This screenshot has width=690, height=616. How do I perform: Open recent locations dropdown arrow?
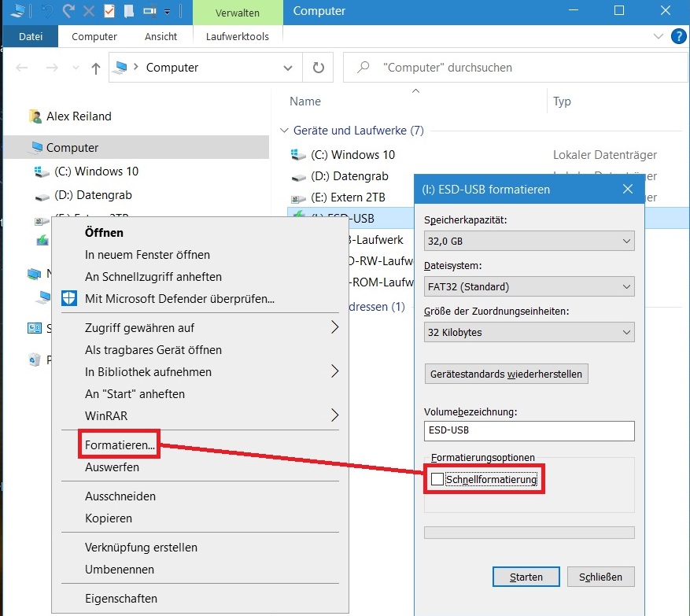(76, 68)
